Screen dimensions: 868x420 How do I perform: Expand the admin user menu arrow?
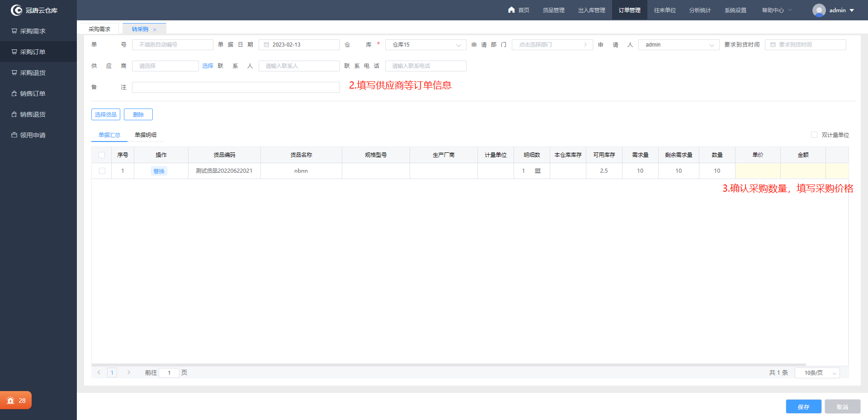(852, 10)
